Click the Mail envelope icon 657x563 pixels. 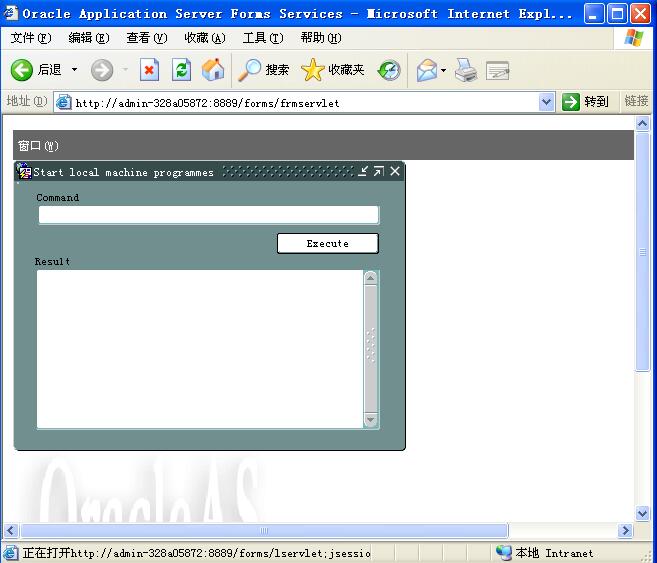tap(427, 70)
